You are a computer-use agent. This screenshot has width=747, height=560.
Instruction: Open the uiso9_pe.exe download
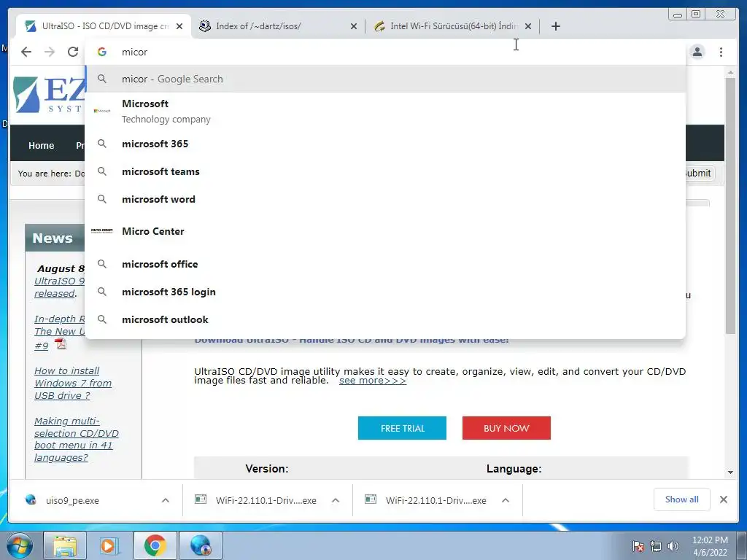click(x=72, y=500)
